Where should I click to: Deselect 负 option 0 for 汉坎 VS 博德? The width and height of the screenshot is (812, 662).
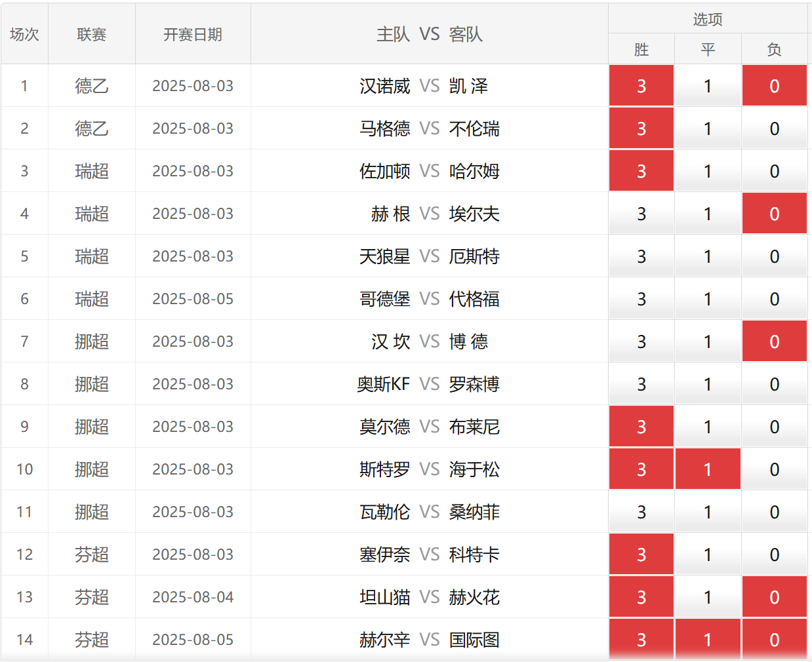click(775, 341)
